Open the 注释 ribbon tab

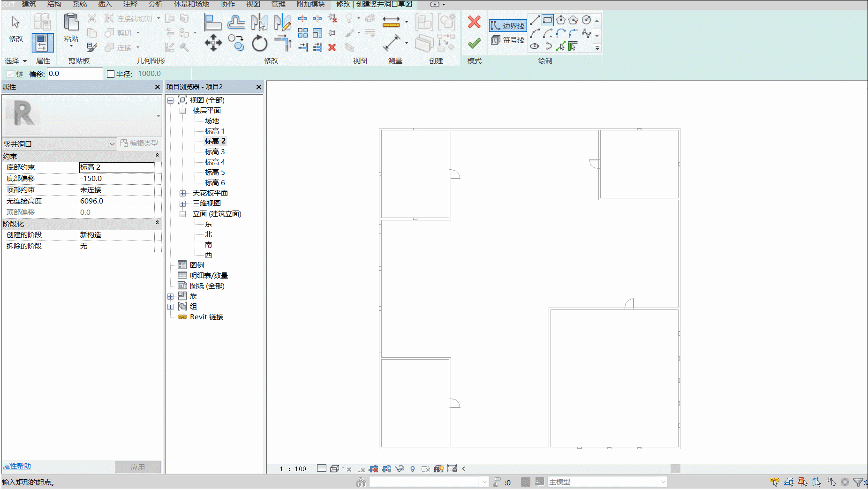pos(130,4)
